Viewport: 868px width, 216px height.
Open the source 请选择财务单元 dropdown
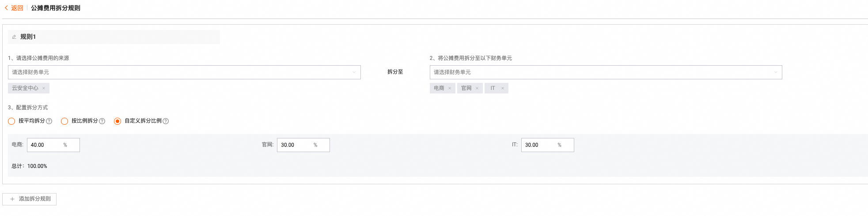click(x=184, y=72)
